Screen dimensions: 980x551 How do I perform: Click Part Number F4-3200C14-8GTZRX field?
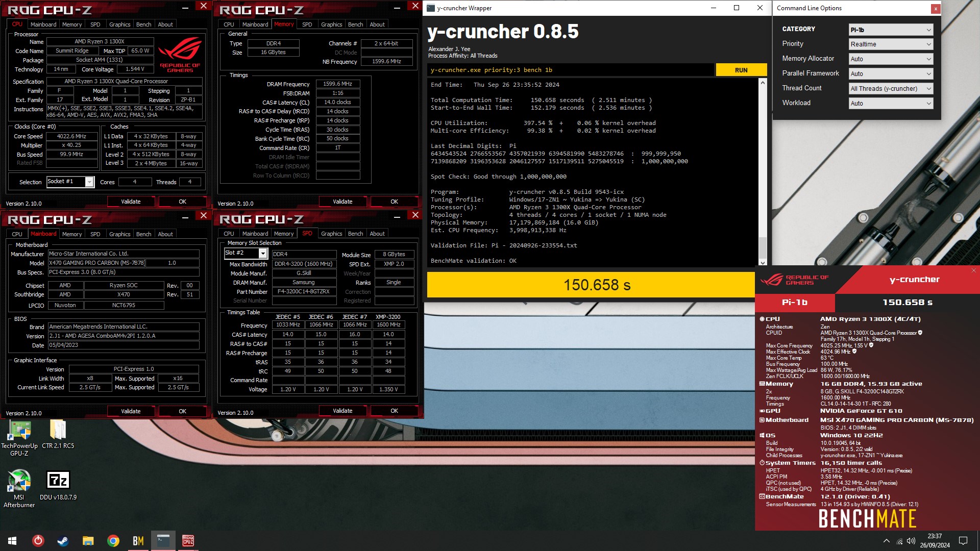(304, 292)
